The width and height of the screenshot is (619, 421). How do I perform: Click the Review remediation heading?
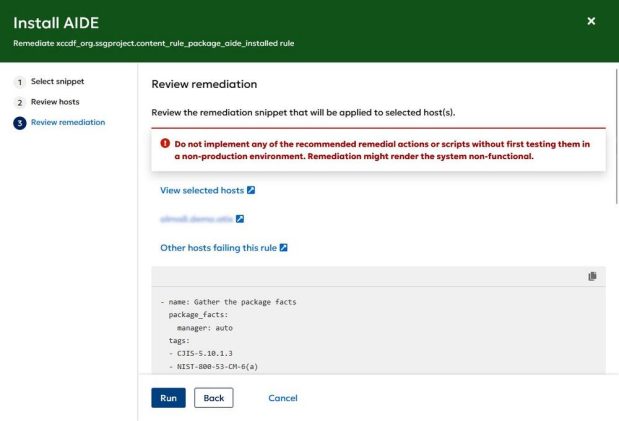(204, 83)
